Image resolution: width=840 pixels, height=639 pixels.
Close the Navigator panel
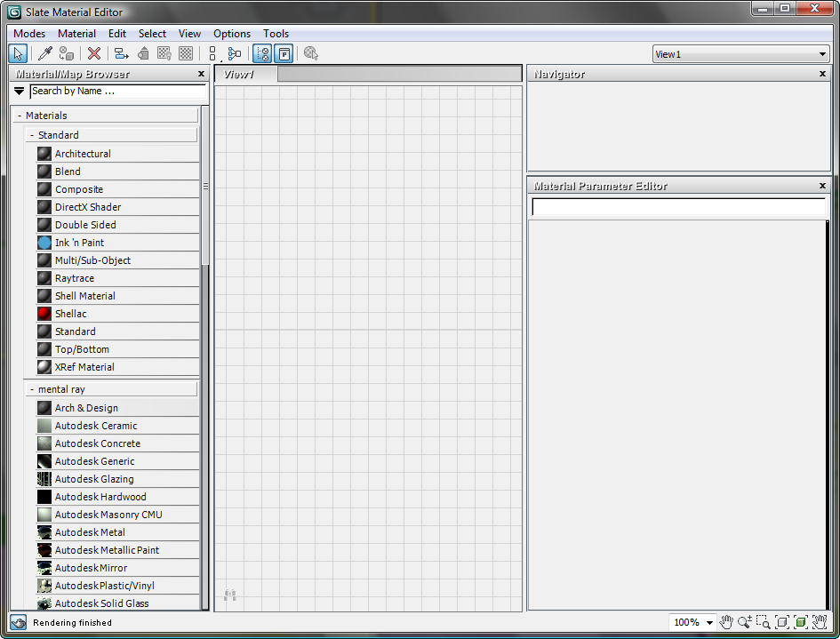[822, 74]
